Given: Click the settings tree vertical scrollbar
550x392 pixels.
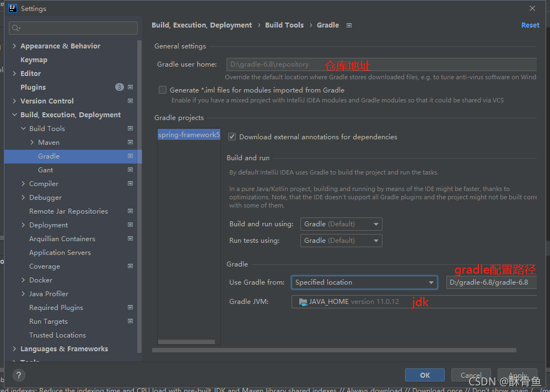Looking at the screenshot, I should point(139,196).
